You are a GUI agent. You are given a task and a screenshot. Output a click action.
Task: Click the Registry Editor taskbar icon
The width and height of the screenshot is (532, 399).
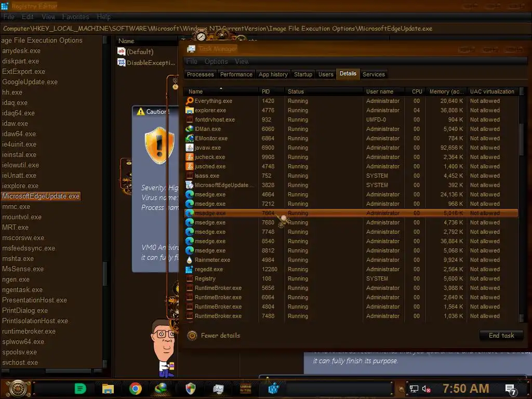273,389
